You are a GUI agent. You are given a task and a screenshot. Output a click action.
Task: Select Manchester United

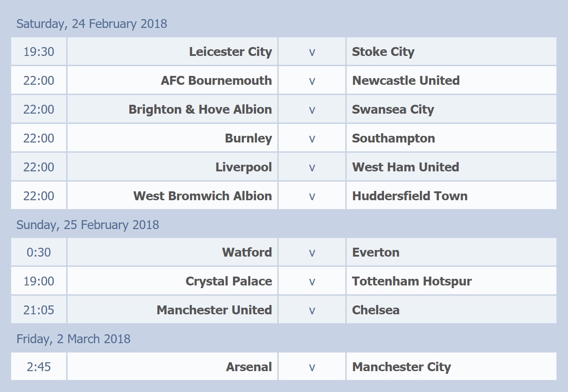(x=214, y=310)
